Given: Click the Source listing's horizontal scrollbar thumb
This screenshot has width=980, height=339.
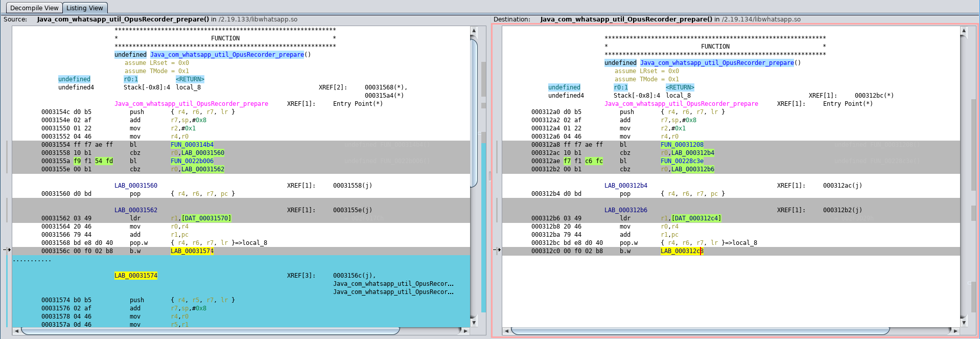Looking at the screenshot, I should click(210, 331).
